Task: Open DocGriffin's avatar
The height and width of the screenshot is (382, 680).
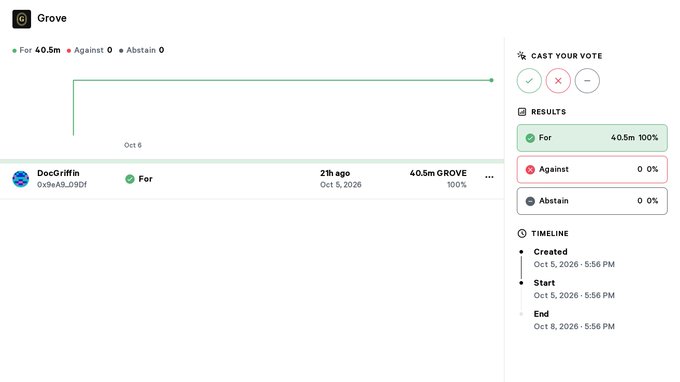Action: [20, 179]
